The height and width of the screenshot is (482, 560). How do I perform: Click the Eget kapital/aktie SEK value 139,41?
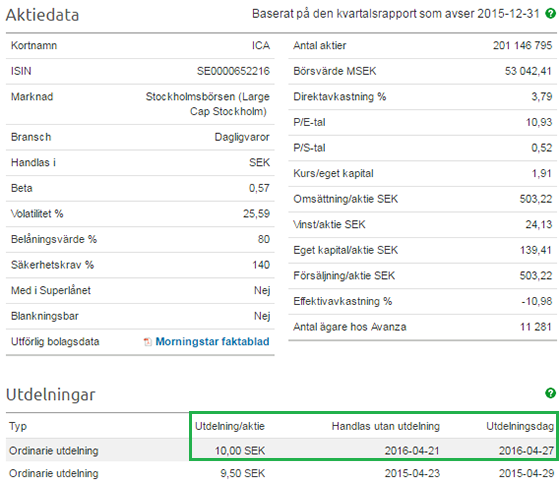coord(536,250)
